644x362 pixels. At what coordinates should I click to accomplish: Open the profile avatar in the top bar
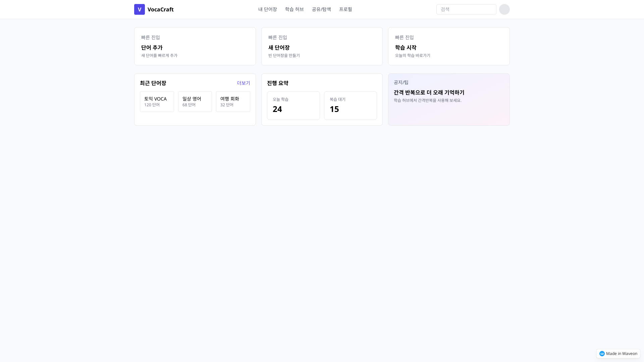pyautogui.click(x=504, y=9)
